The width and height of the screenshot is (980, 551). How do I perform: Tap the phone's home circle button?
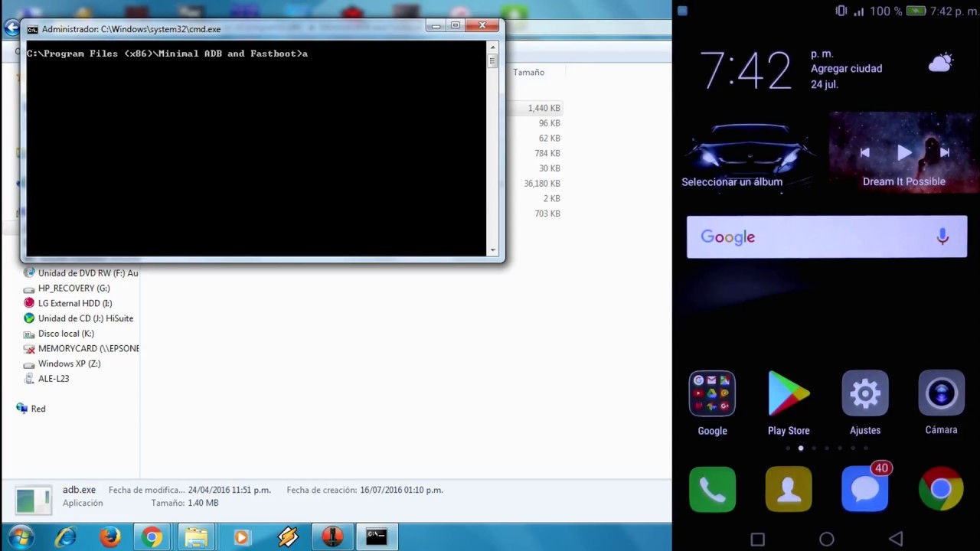827,539
